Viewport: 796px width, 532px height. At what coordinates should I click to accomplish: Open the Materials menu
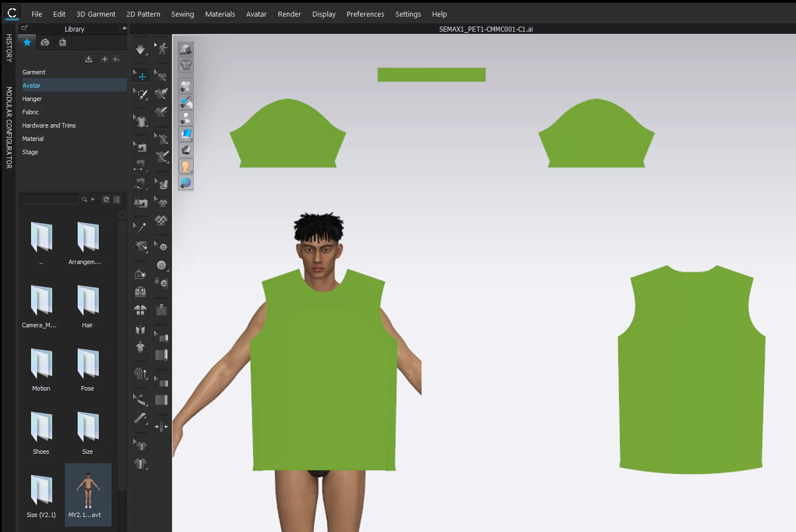220,14
